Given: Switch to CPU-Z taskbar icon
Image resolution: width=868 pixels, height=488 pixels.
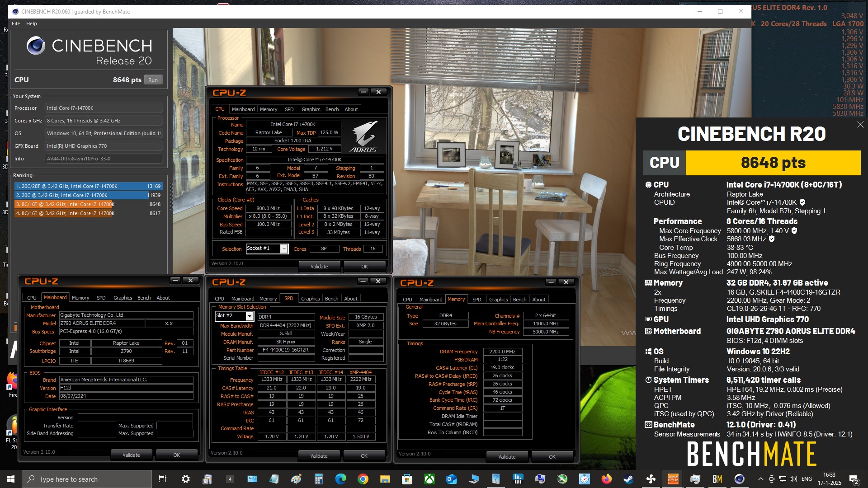Looking at the screenshot, I should pos(673,479).
